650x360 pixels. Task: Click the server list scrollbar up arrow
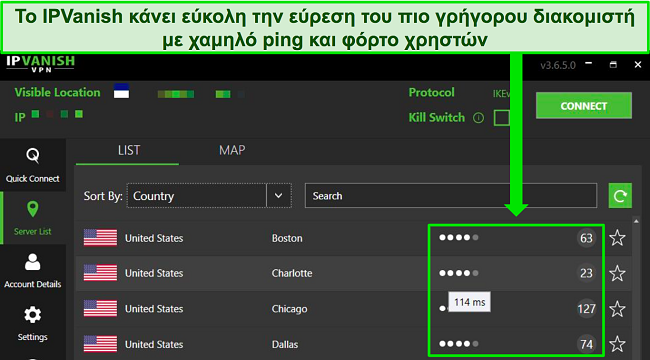click(636, 220)
